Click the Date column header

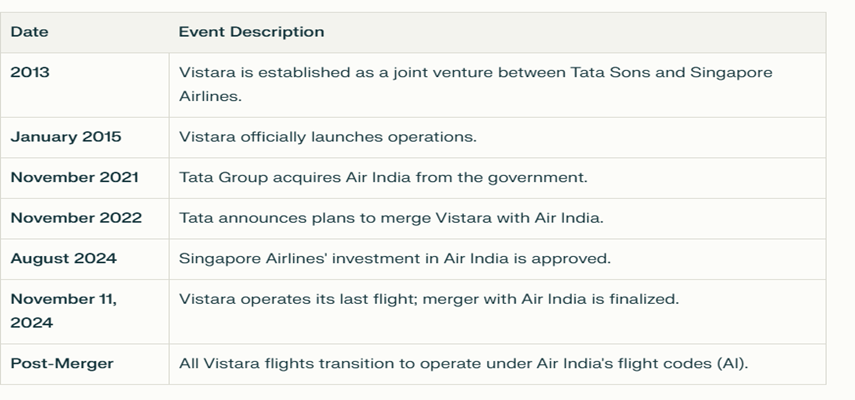pos(29,32)
